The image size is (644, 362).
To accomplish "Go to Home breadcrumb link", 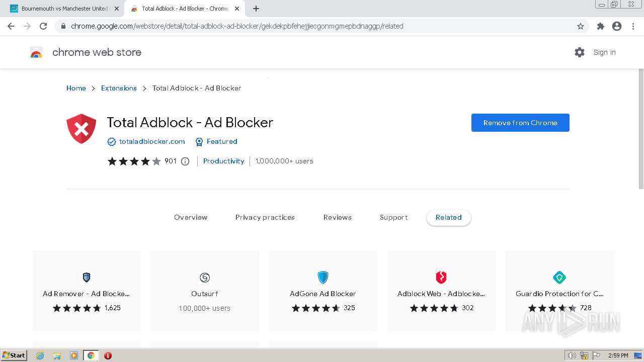I will coord(76,88).
